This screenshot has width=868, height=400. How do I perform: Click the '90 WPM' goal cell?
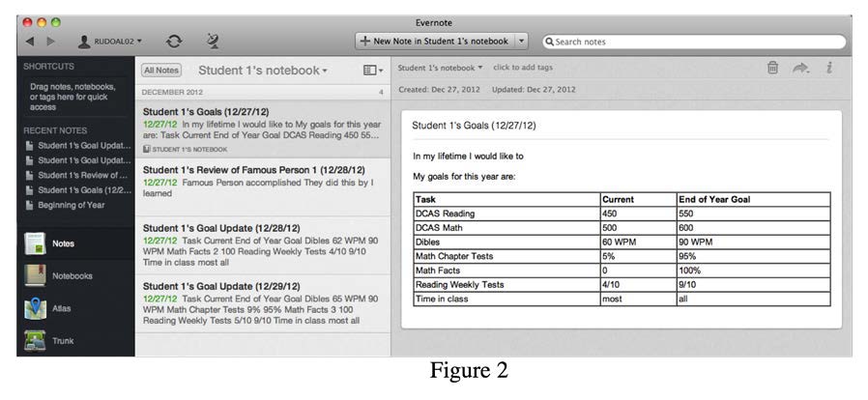click(x=753, y=242)
